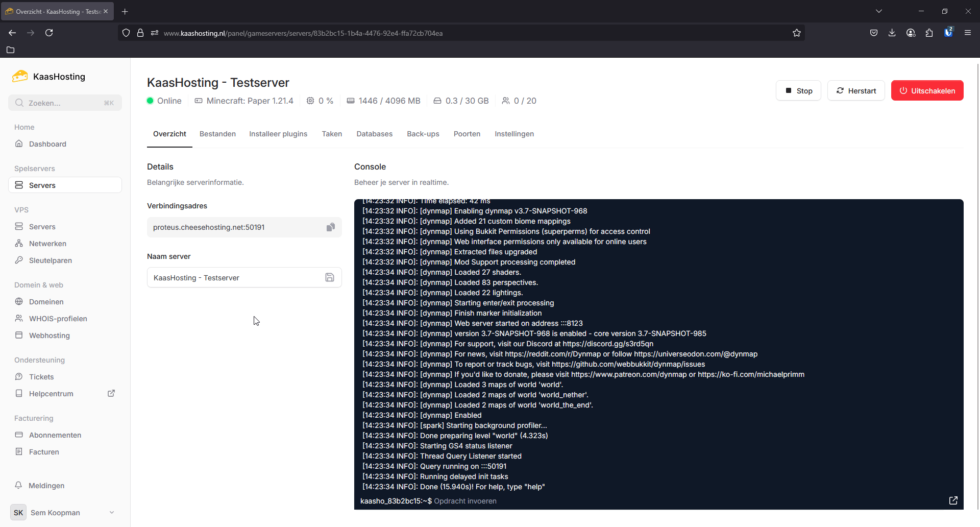Switch to the Overzicht tab
This screenshot has height=527, width=980.
[x=169, y=134]
